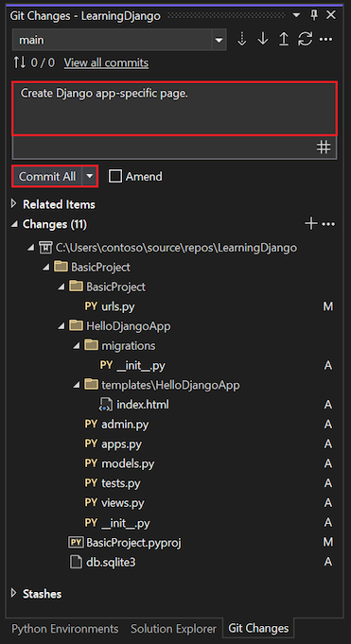Open the branch toolbar ellipsis menu
351x644 pixels.
325,40
